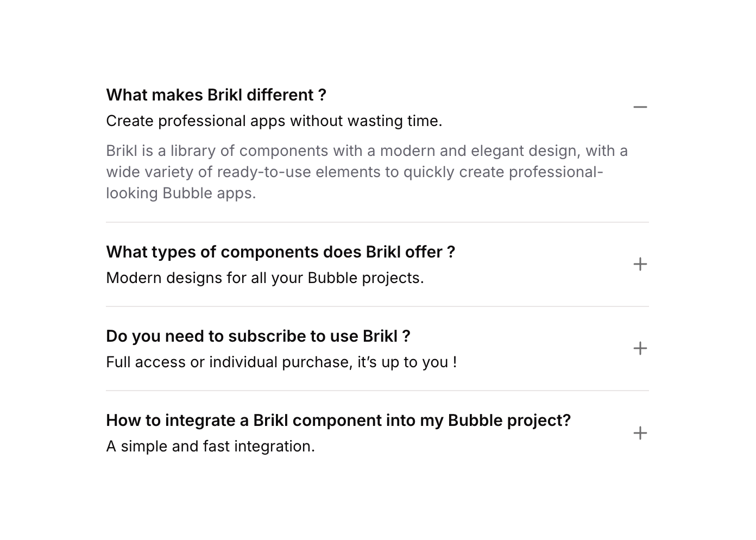
Task: Click "looking Bubble apps." last line of answer
Action: tap(181, 193)
